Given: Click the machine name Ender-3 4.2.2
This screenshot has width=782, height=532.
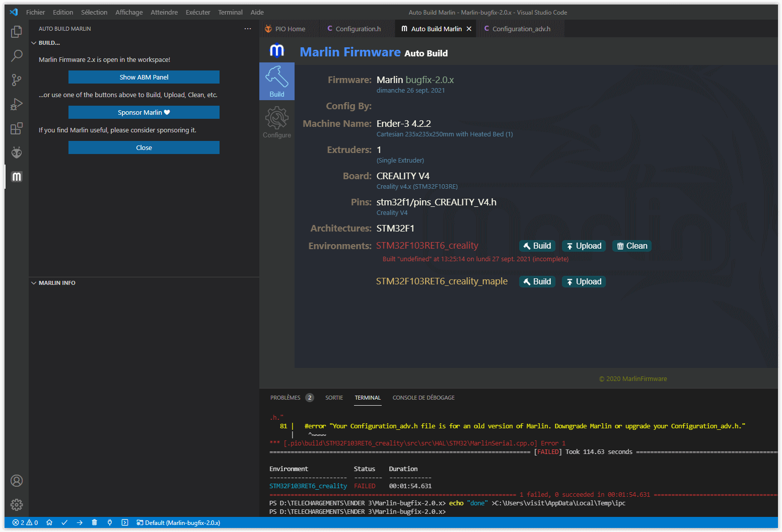Looking at the screenshot, I should [404, 123].
